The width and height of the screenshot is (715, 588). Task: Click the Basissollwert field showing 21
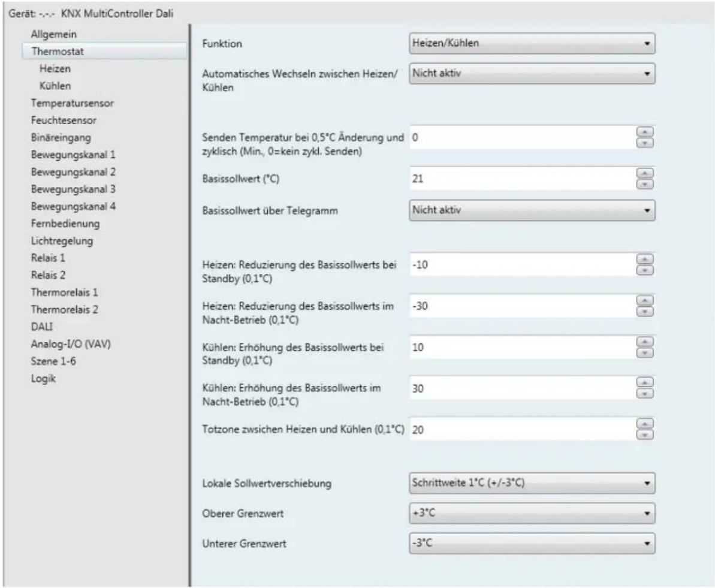(523, 179)
